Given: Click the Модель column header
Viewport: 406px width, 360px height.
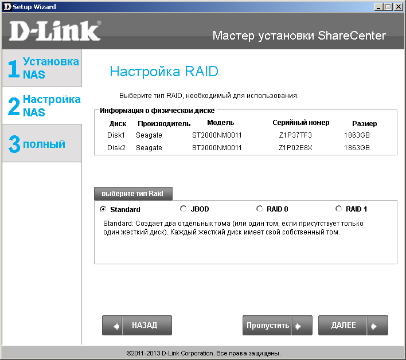Looking at the screenshot, I should click(x=221, y=123).
